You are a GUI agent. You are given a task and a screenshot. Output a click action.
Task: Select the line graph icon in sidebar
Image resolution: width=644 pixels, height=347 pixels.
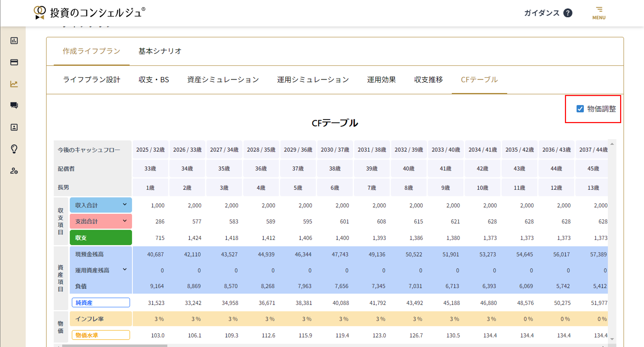click(14, 84)
